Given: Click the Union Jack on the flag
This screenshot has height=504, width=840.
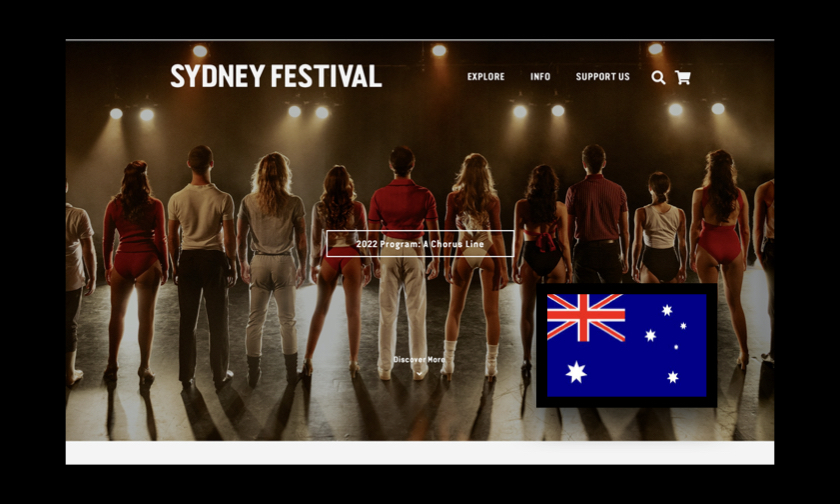Looking at the screenshot, I should pyautogui.click(x=586, y=318).
